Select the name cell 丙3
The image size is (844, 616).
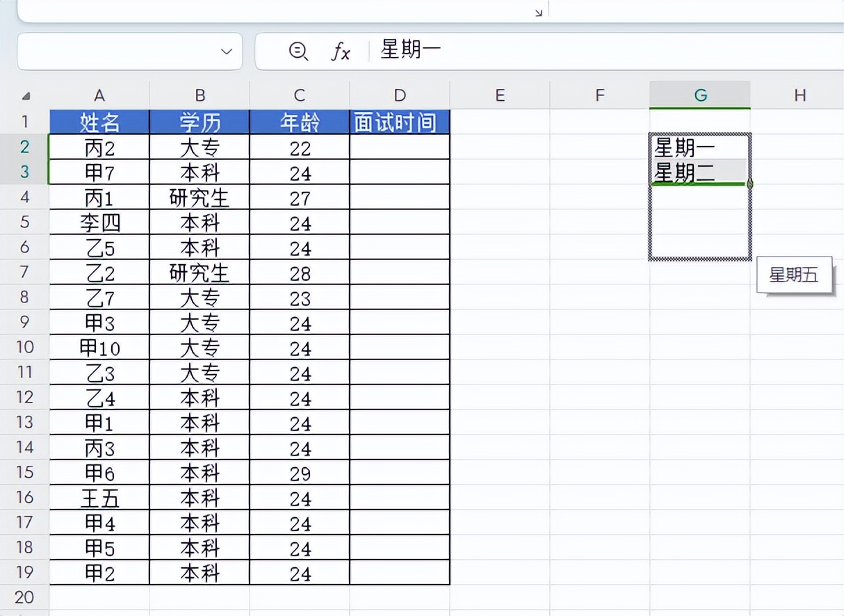coord(99,448)
